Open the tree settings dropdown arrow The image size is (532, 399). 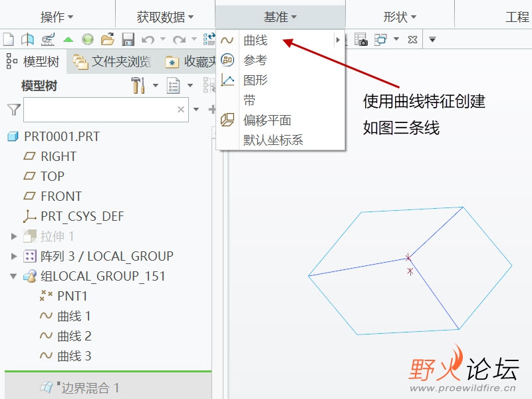tap(156, 85)
